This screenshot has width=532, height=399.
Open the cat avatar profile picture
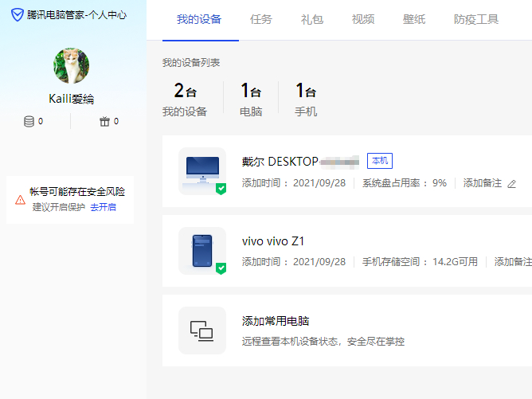pyautogui.click(x=71, y=65)
